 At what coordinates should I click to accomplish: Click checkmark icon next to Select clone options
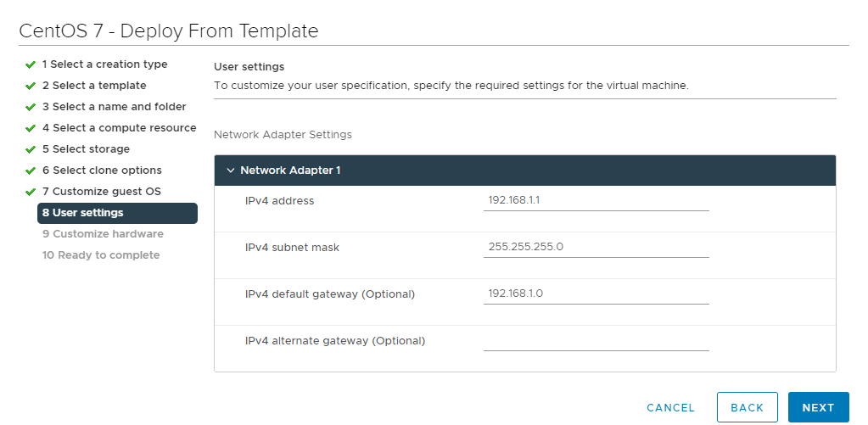coord(31,171)
